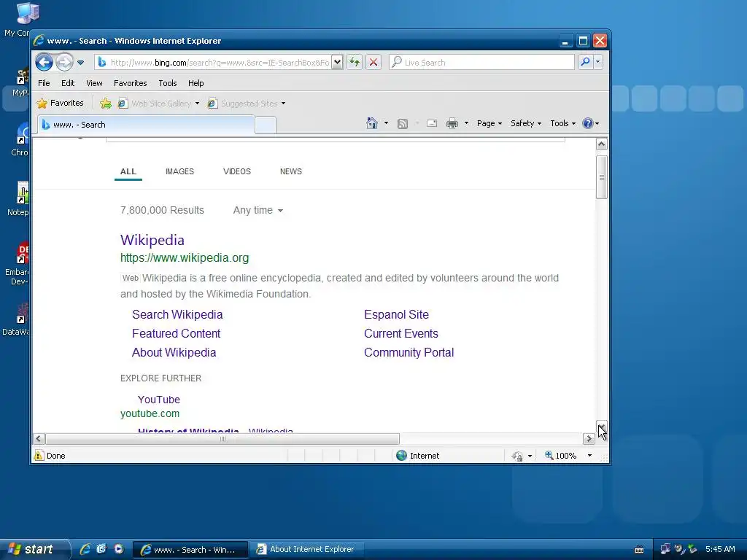
Task: Open the Safety command menu
Action: tap(526, 123)
